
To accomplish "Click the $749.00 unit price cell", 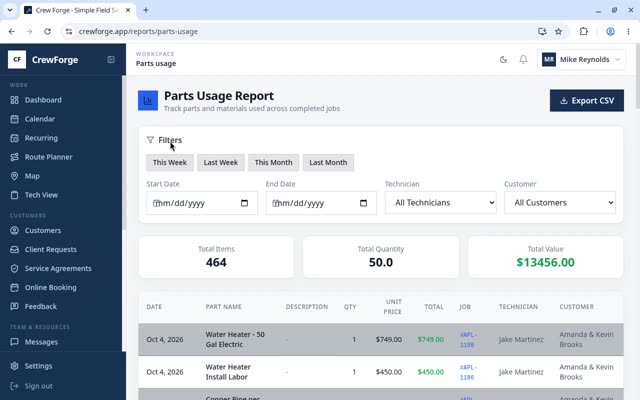I will click(x=389, y=339).
